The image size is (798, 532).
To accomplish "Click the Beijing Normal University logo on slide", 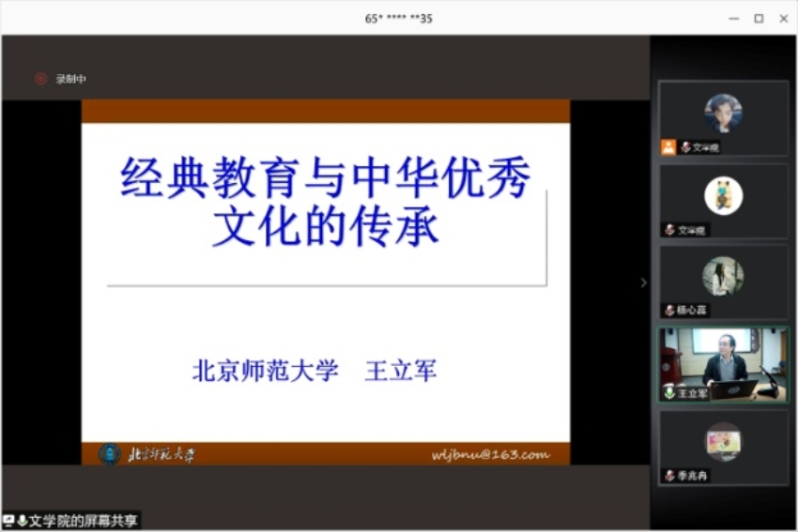I will coord(110,454).
